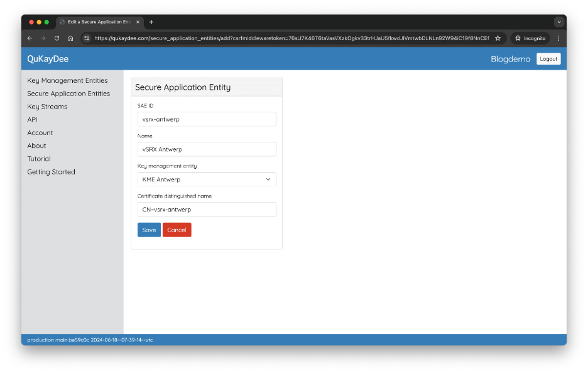The height and width of the screenshot is (374, 588).
Task: Focus the SAE ID text field
Action: (207, 119)
